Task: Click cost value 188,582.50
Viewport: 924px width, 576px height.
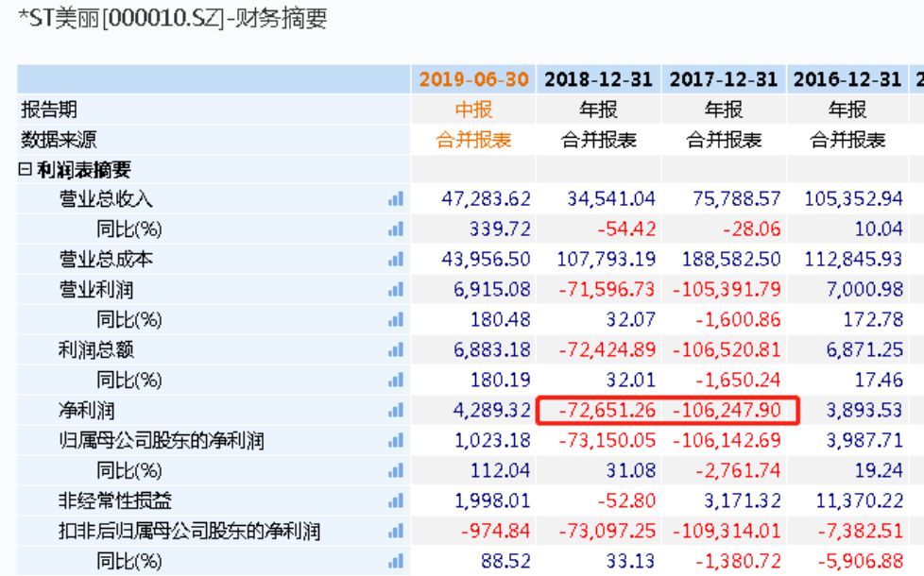Action: click(731, 259)
